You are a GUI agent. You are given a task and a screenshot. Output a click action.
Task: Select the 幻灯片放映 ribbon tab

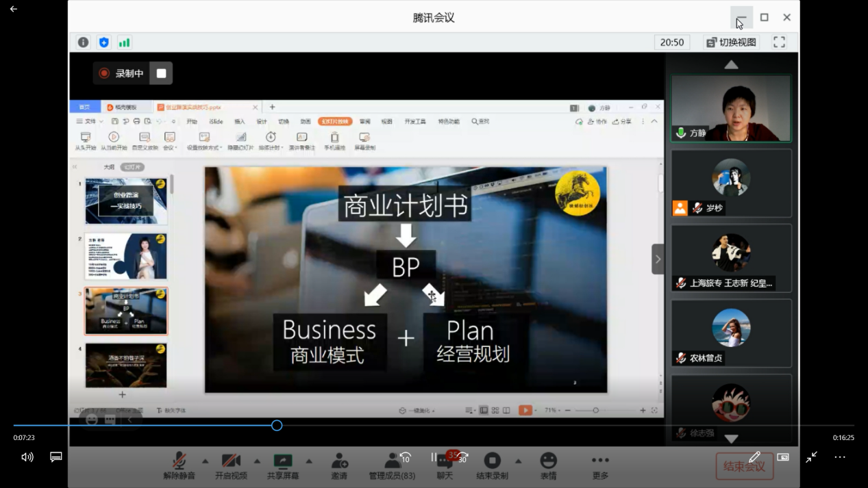pyautogui.click(x=334, y=122)
